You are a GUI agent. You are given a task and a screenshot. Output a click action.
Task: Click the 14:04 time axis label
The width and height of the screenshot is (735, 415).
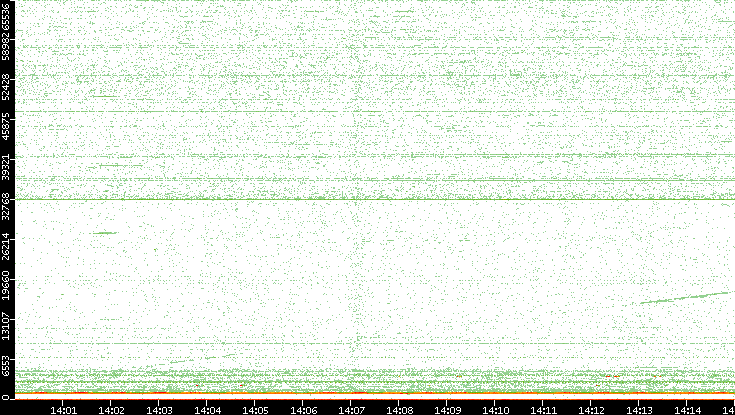click(x=207, y=410)
